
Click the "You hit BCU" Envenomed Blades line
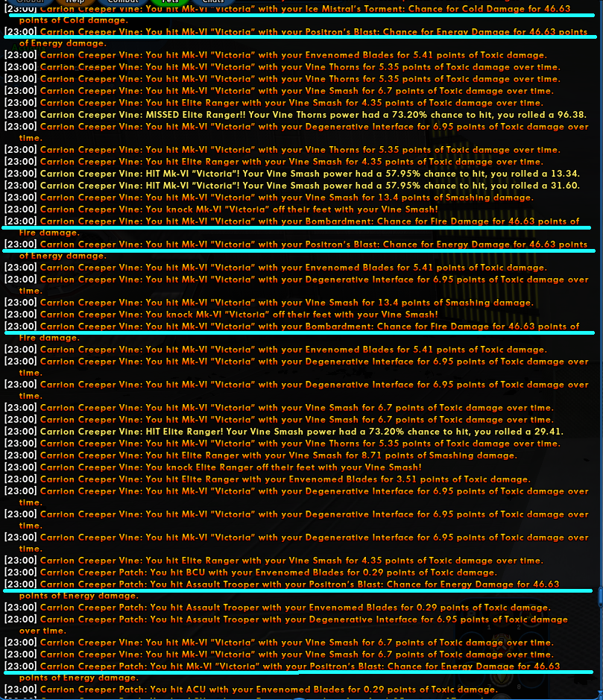250,573
